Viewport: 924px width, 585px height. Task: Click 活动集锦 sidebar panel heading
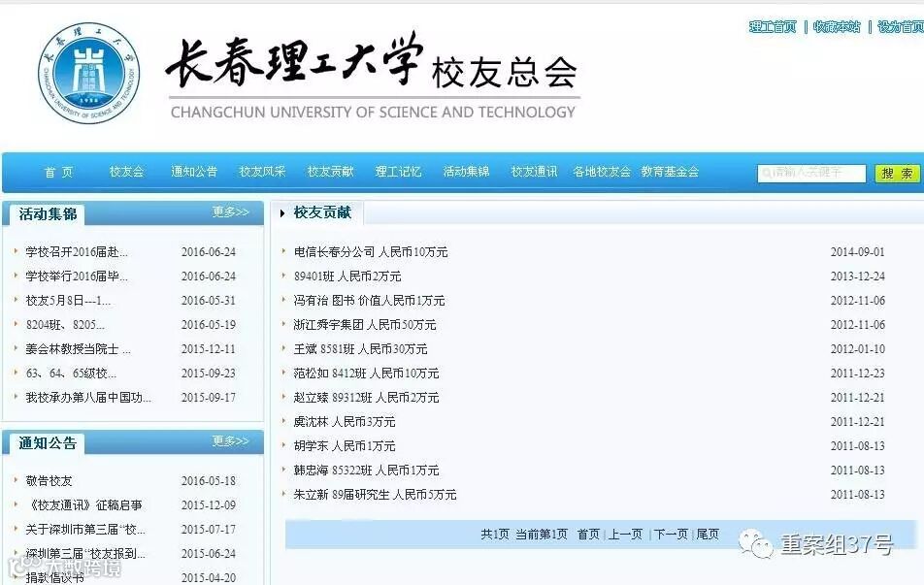tap(48, 213)
